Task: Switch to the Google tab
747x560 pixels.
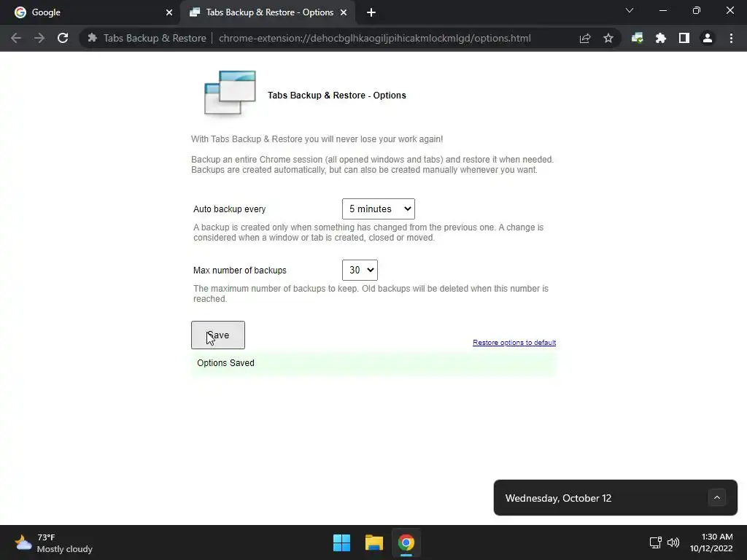Action: [x=90, y=12]
